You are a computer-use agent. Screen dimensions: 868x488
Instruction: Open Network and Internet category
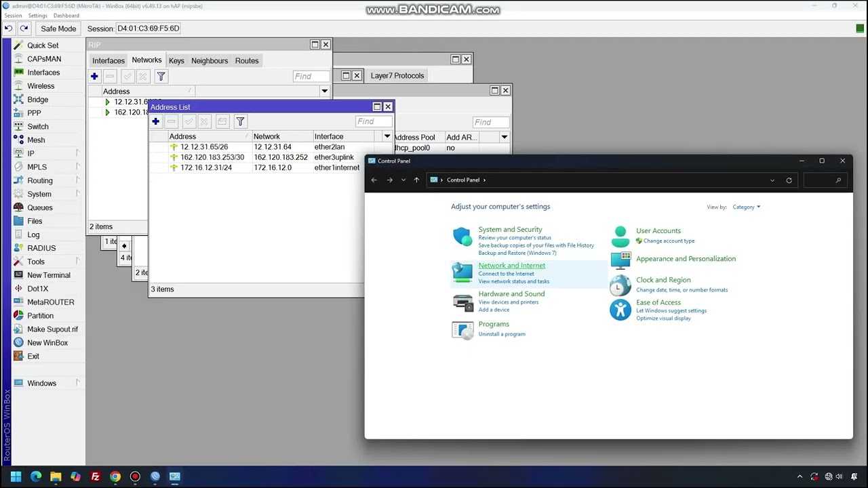511,266
